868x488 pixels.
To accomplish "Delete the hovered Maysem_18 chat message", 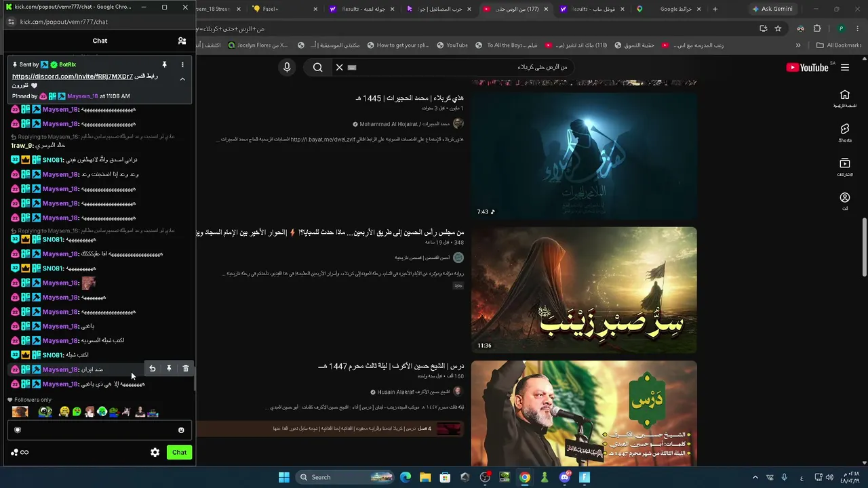I will (x=186, y=369).
